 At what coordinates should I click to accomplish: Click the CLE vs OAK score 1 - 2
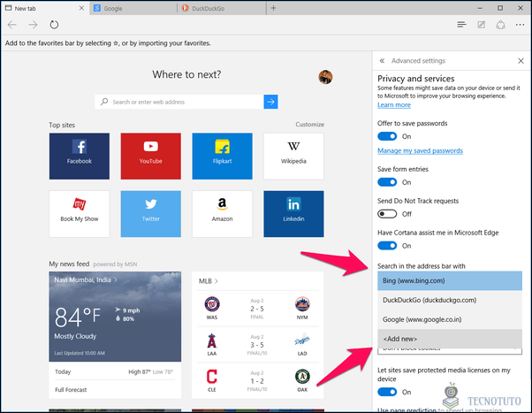pos(257,381)
